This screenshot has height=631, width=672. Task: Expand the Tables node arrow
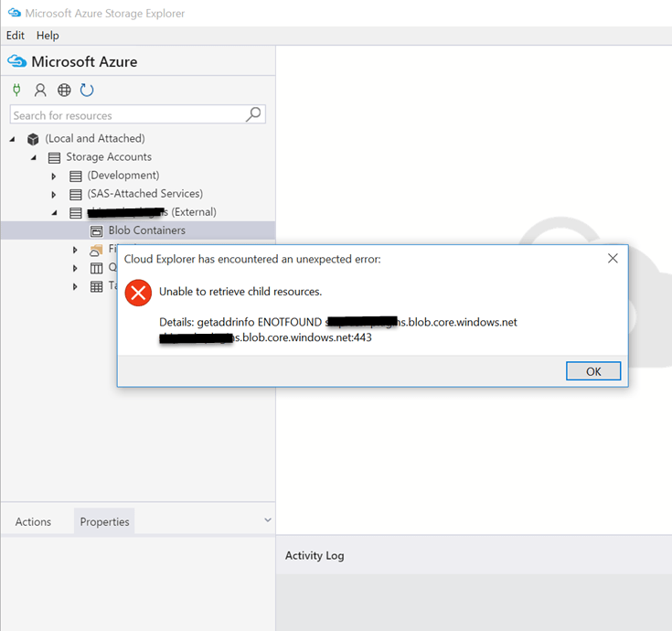(75, 287)
